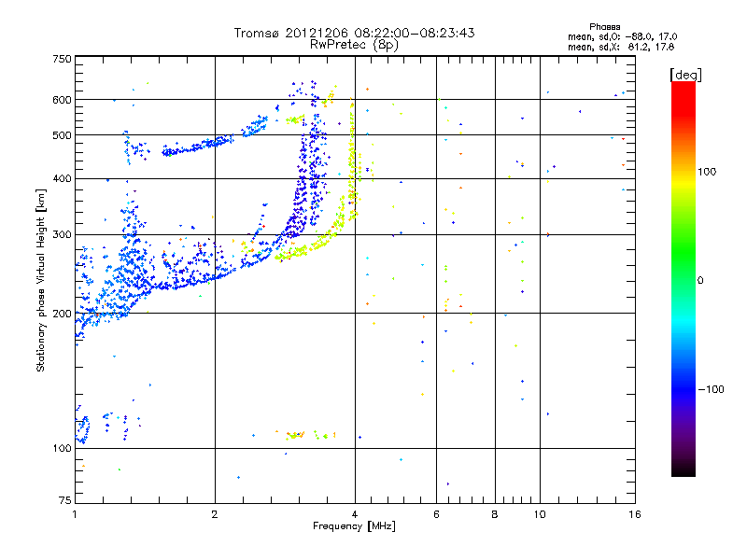Screen dimensions: 747x560
Task: Click the '[deg]' colorbar unit label
Action: (685, 75)
